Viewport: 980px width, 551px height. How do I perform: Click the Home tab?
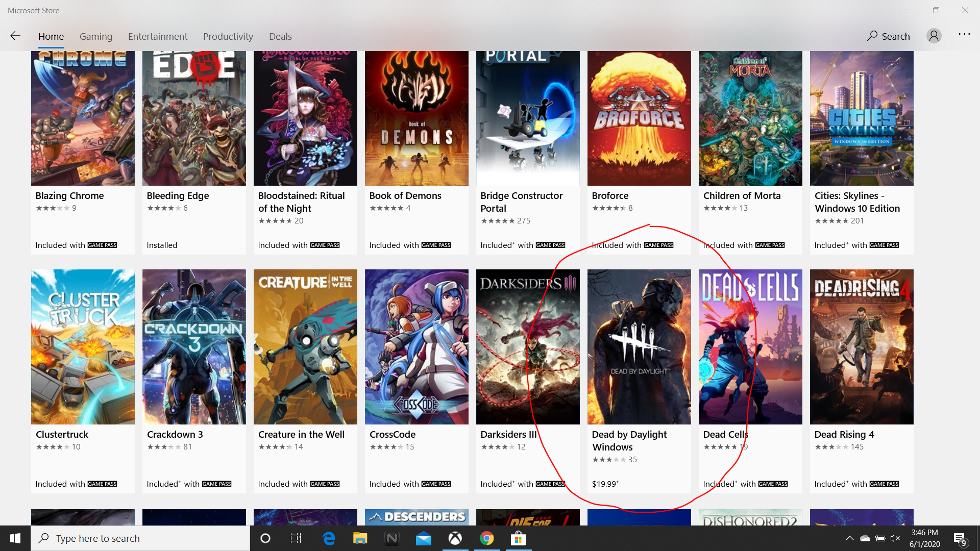(51, 36)
